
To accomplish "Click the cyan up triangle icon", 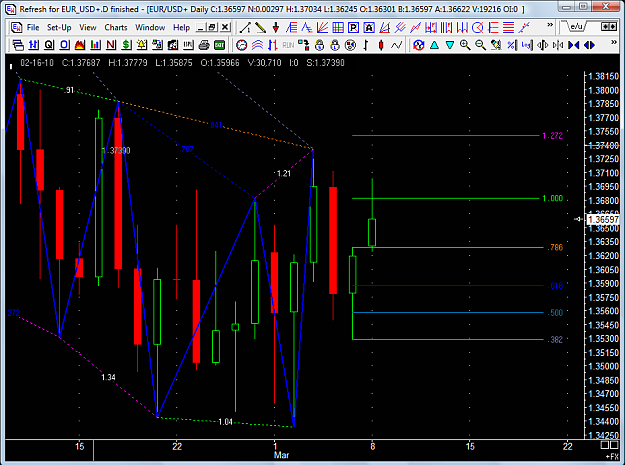I will 434,45.
